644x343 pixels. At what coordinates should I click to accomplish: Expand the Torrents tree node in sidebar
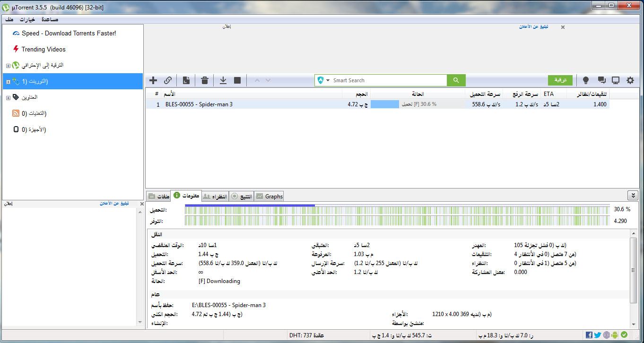8,82
